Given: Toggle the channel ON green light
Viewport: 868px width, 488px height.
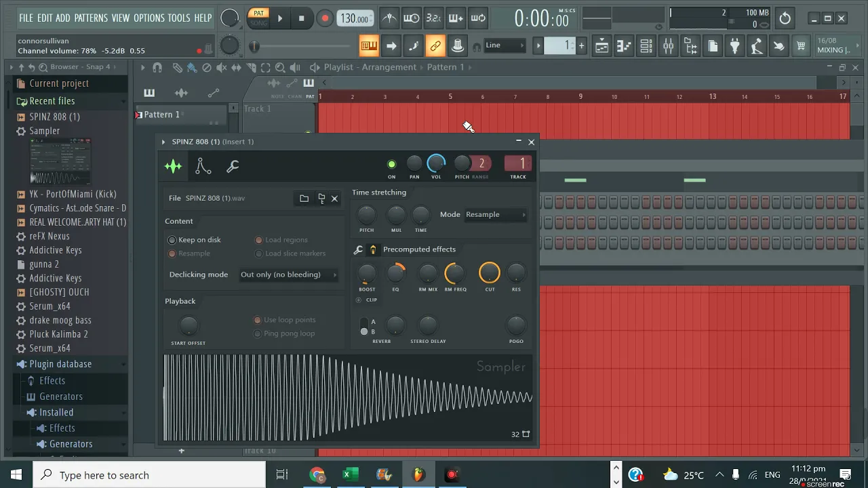Looking at the screenshot, I should (391, 164).
